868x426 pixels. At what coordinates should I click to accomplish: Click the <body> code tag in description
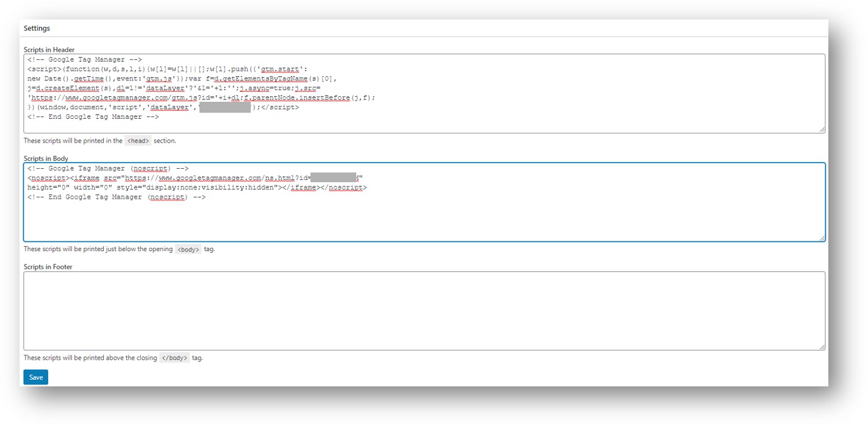pyautogui.click(x=188, y=249)
